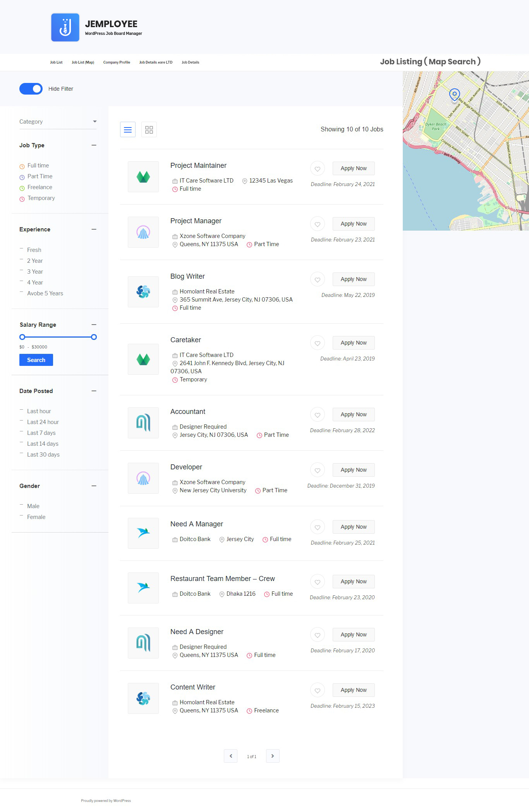Open the Job List (Map) menu item
This screenshot has height=812, width=529.
tap(83, 62)
